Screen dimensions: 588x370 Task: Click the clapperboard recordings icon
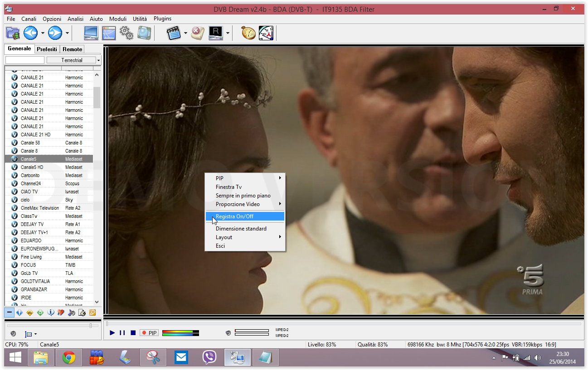tap(174, 33)
